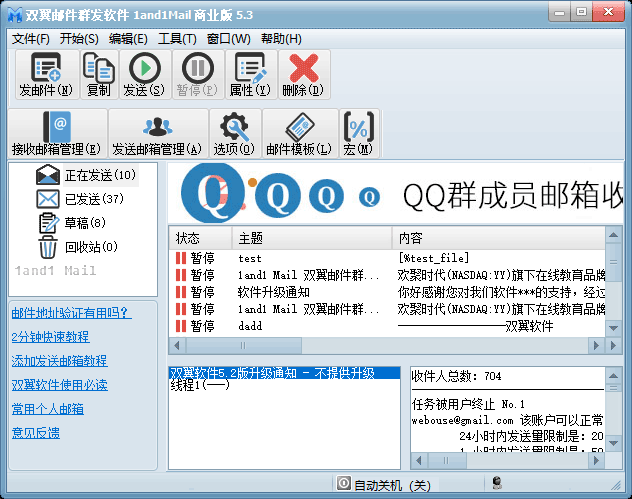Start sending with 发送(S) button
Screen dimensions: 632x499
tap(145, 75)
